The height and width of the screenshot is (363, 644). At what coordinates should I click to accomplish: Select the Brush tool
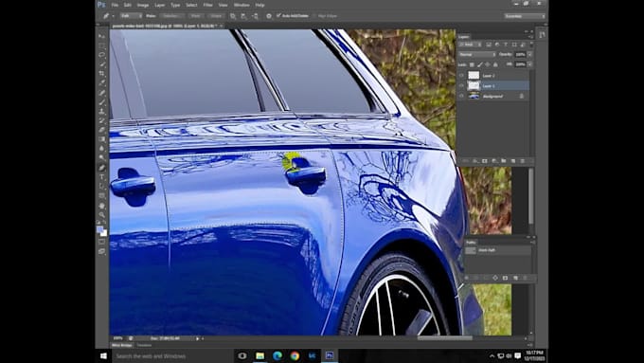[x=102, y=101]
